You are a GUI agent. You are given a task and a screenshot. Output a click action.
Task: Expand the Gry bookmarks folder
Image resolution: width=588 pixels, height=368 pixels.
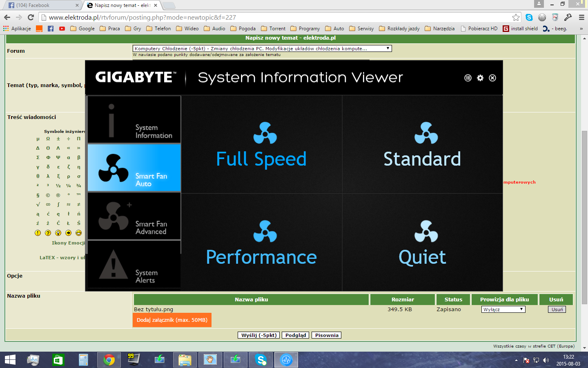pos(133,29)
